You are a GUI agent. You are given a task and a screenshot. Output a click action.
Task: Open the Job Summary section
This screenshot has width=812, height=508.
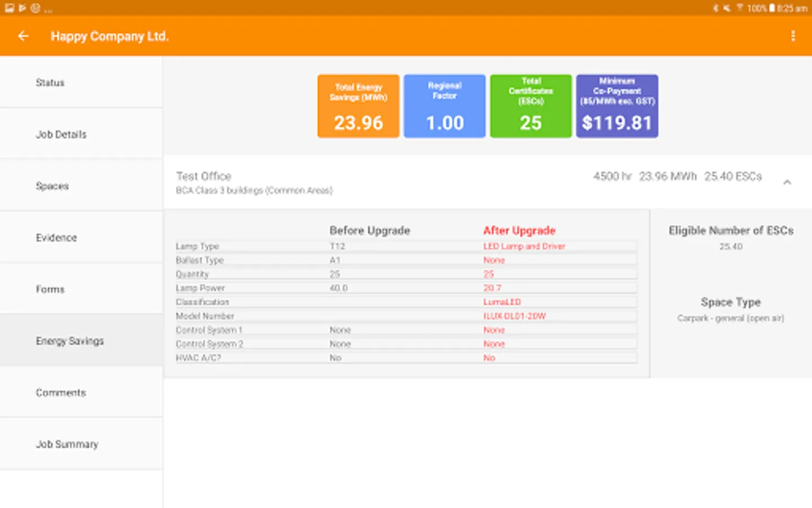(x=81, y=444)
